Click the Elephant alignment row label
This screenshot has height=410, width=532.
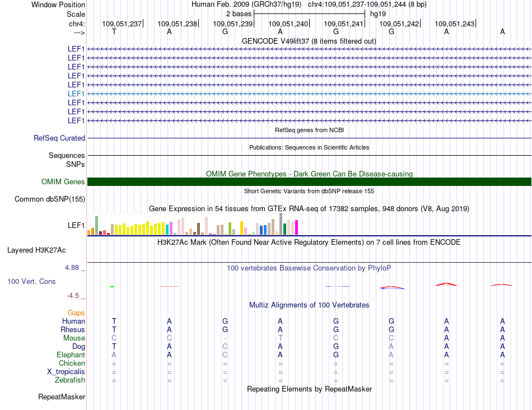(x=71, y=355)
